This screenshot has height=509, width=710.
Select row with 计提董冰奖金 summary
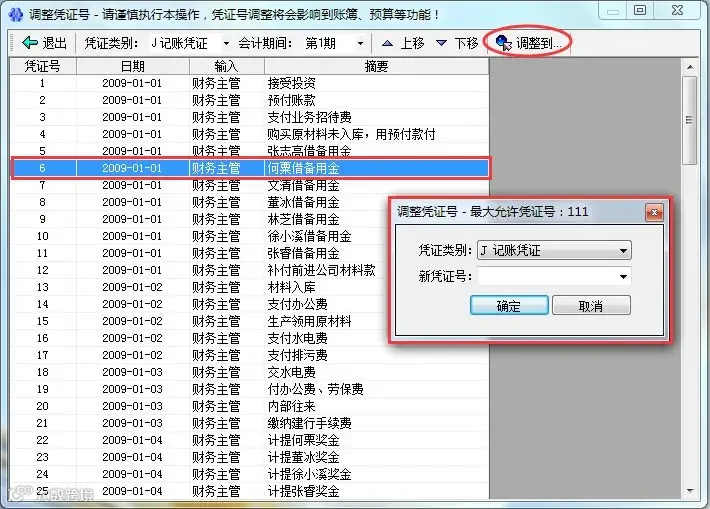point(249,457)
